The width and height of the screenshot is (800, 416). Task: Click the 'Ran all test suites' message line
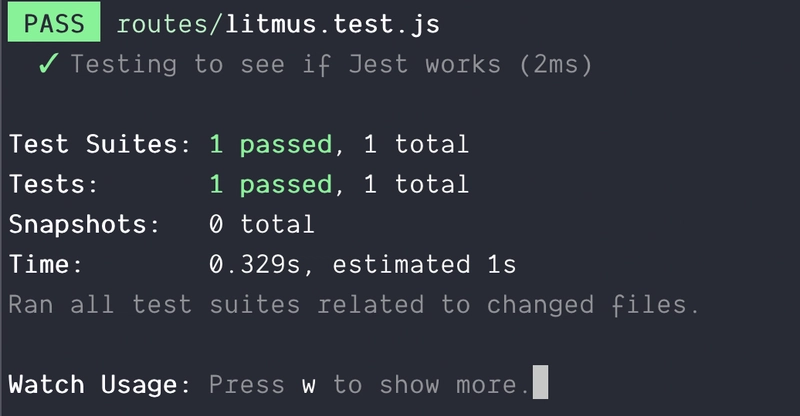point(354,304)
